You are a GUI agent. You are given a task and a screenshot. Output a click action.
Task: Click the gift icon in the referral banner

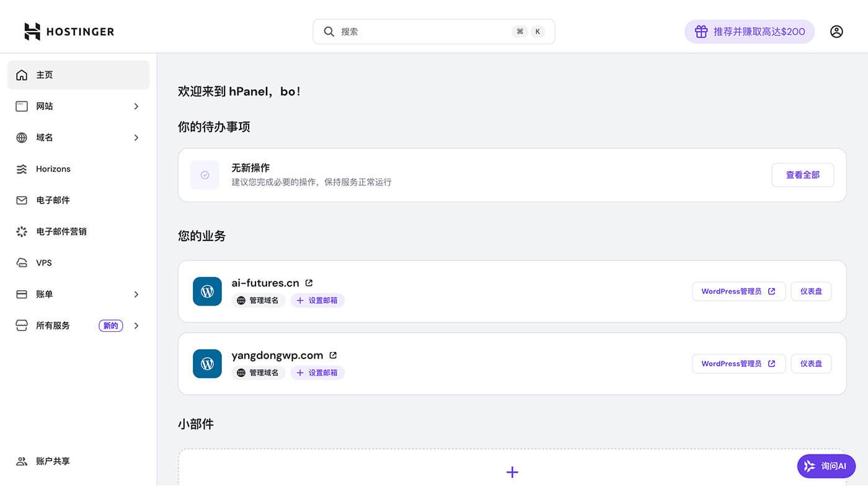pos(701,31)
